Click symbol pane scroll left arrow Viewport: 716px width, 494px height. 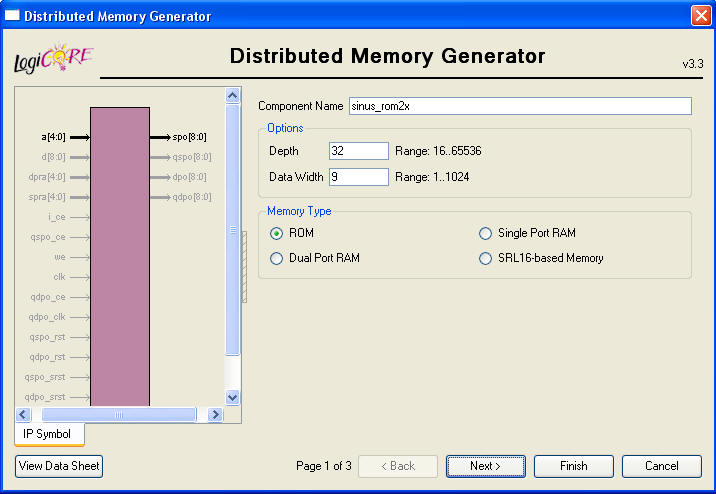[x=23, y=415]
